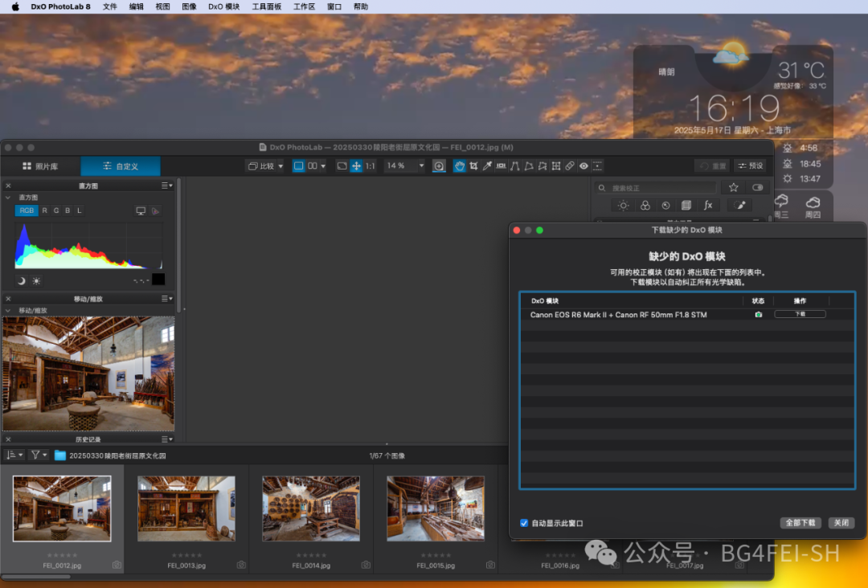The image size is (868, 588).
Task: Click 全部下载 button
Action: tap(800, 523)
